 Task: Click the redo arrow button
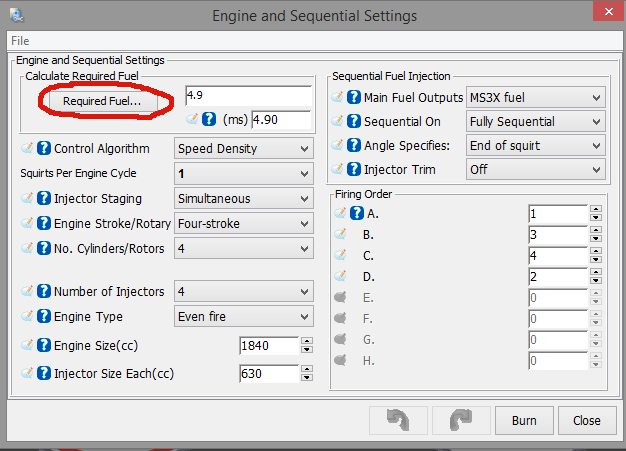click(460, 420)
